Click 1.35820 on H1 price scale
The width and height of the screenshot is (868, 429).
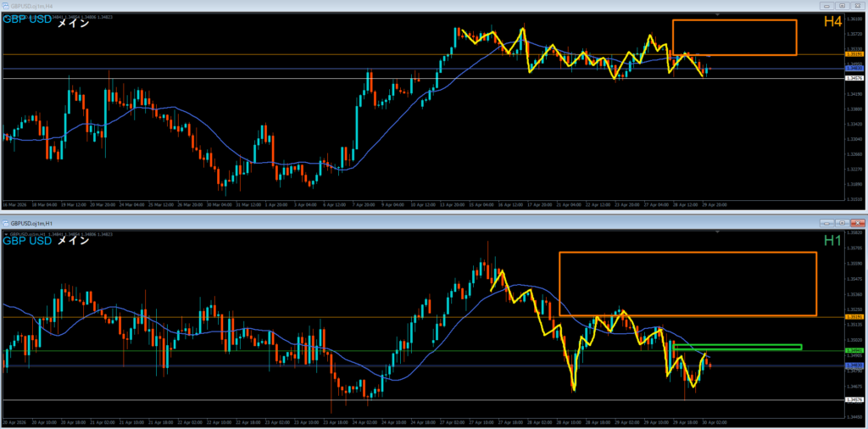point(854,233)
